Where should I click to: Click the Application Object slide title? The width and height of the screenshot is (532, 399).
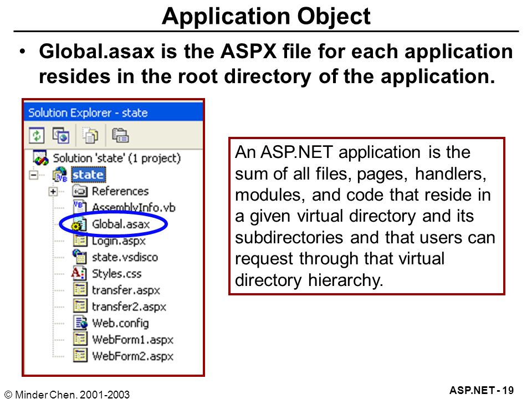[267, 16]
